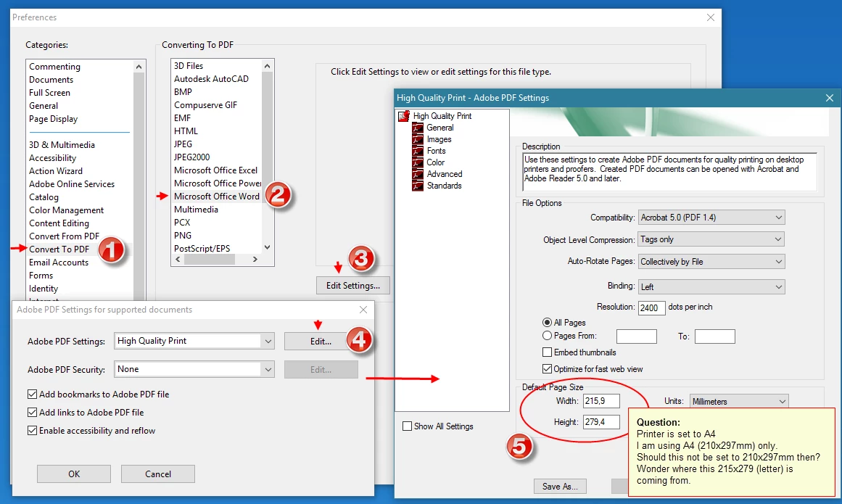Click scroll-up arrow of Categories list
This screenshot has height=504, width=842.
[139, 67]
